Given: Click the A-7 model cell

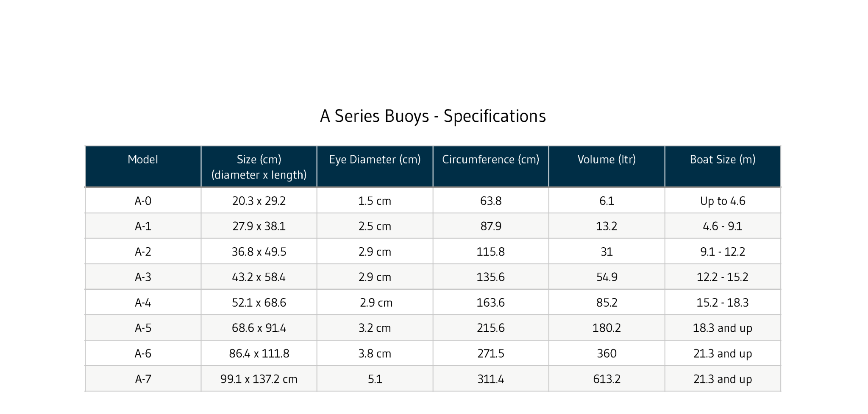Looking at the screenshot, I should coord(143,379).
